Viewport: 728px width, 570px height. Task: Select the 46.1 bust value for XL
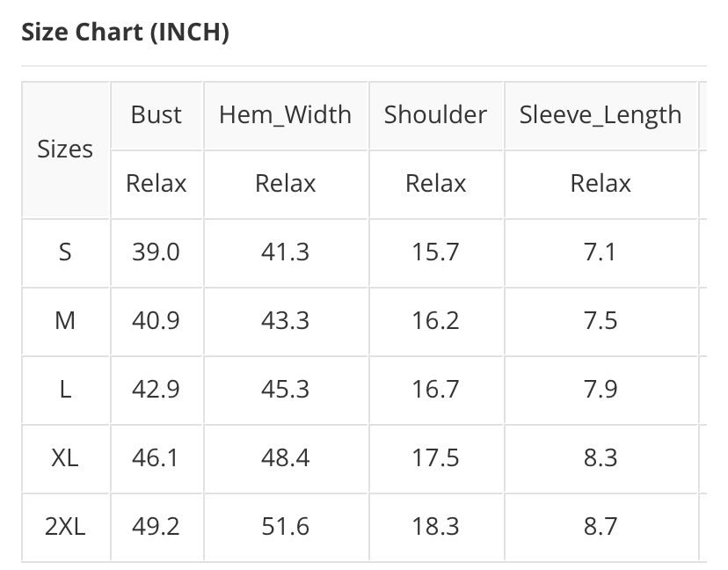(157, 458)
